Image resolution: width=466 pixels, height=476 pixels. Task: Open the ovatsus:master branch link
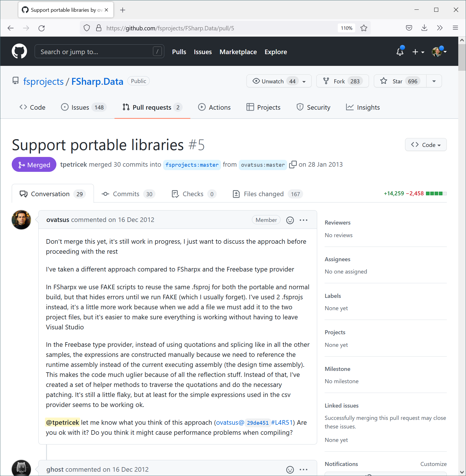pos(263,165)
